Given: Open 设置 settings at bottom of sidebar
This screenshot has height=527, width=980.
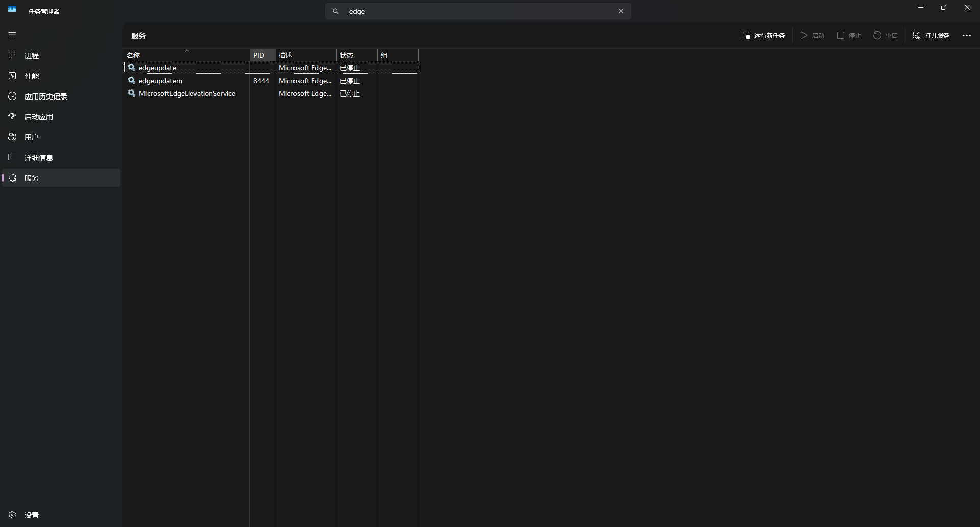Looking at the screenshot, I should 61,515.
